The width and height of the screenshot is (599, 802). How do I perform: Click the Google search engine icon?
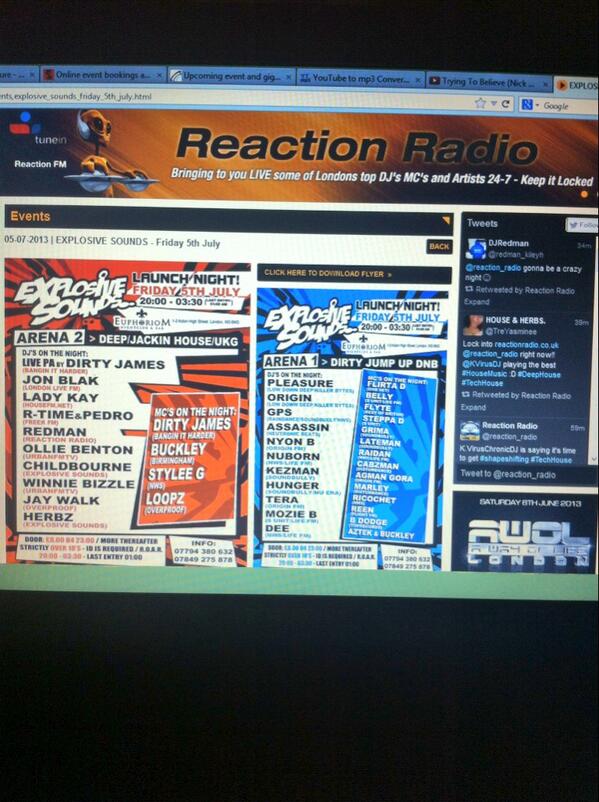(x=526, y=104)
